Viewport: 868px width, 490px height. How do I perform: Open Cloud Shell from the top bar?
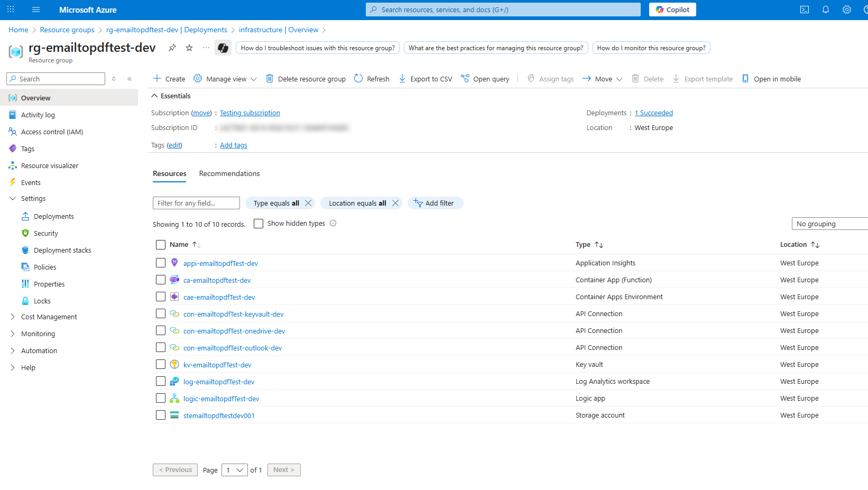pos(805,10)
